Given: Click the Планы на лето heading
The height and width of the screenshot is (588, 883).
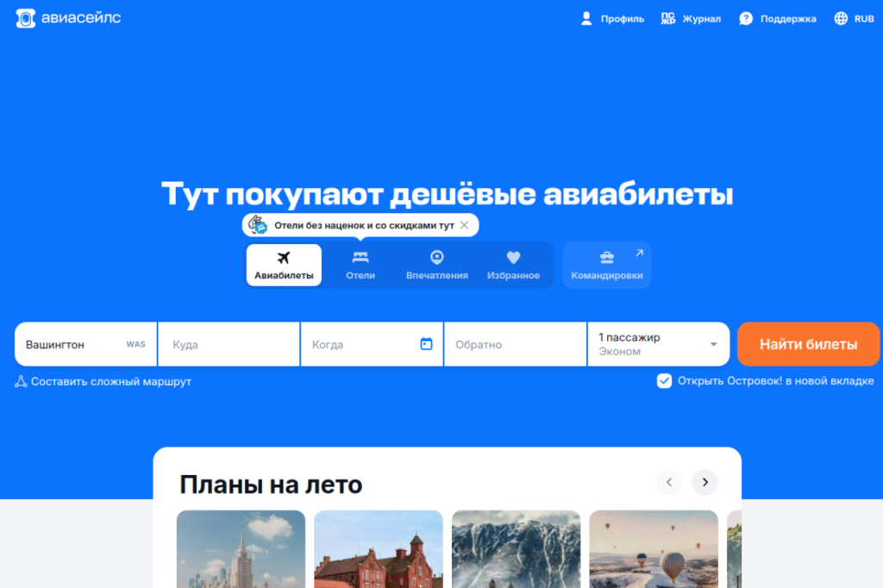Looking at the screenshot, I should [x=271, y=485].
